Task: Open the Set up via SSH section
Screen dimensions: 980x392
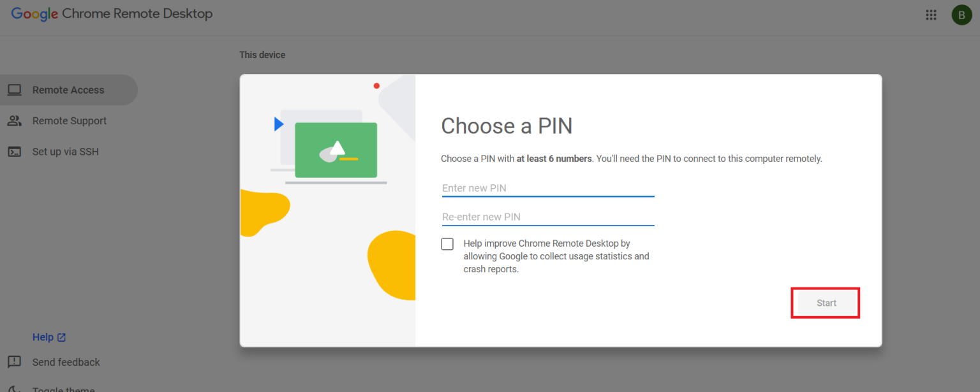Action: [x=66, y=151]
